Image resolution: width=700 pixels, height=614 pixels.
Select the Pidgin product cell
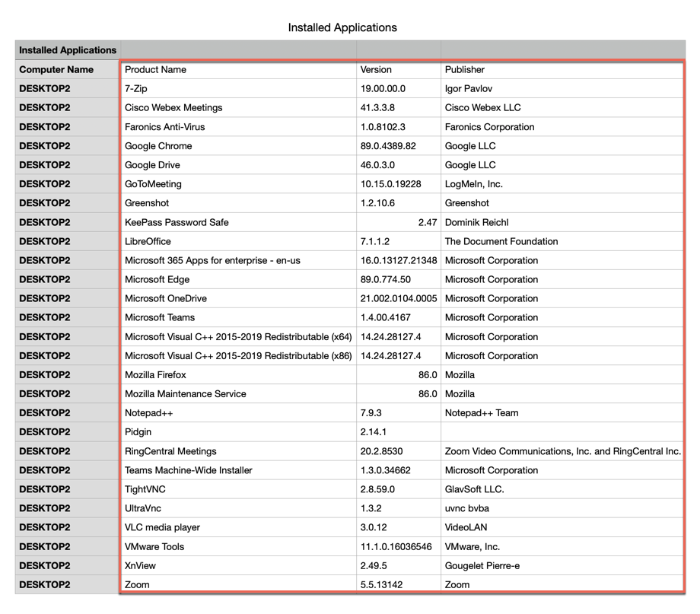click(238, 432)
